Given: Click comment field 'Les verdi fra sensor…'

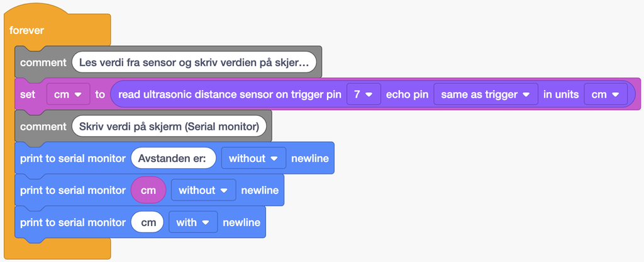Looking at the screenshot, I should click(194, 62).
